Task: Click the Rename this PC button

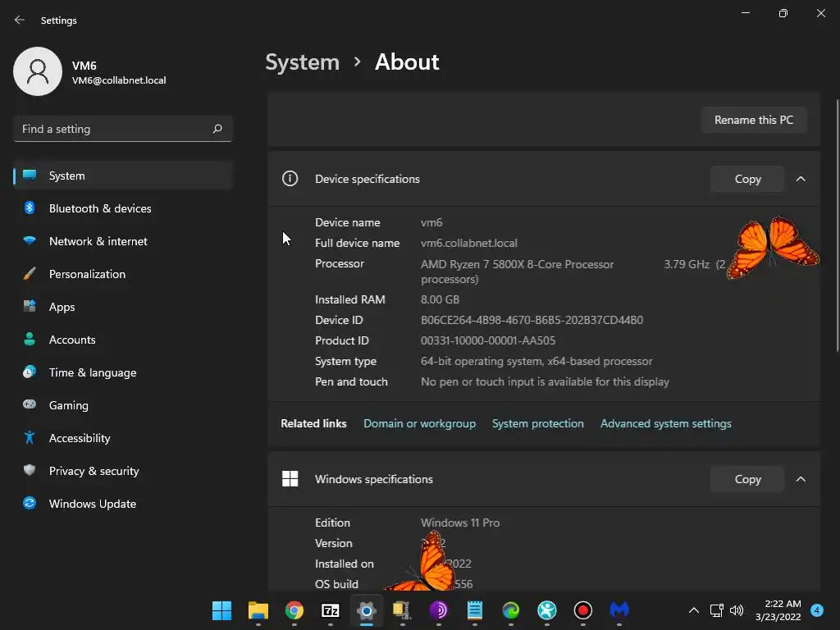Action: (x=754, y=120)
